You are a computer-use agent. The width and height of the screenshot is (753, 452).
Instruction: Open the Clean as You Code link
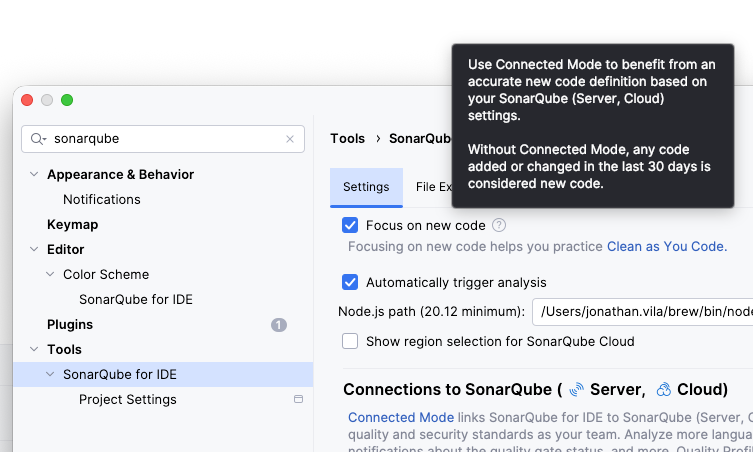[x=666, y=246]
